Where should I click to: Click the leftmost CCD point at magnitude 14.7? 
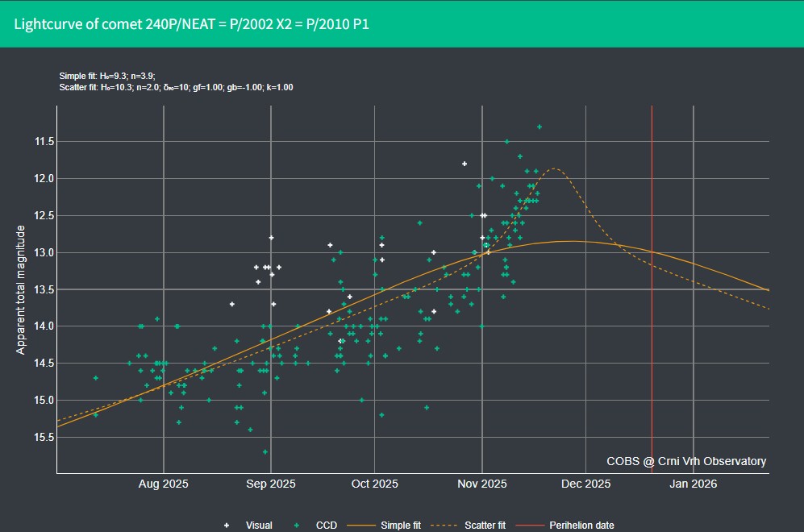(x=96, y=377)
